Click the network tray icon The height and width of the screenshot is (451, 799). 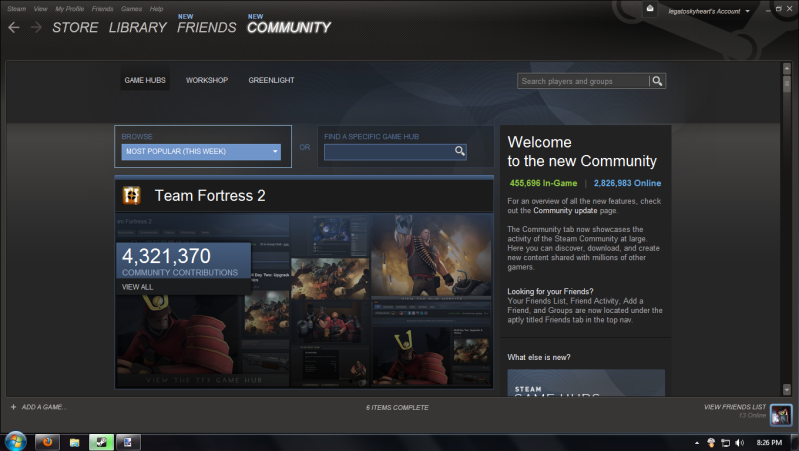coord(725,443)
